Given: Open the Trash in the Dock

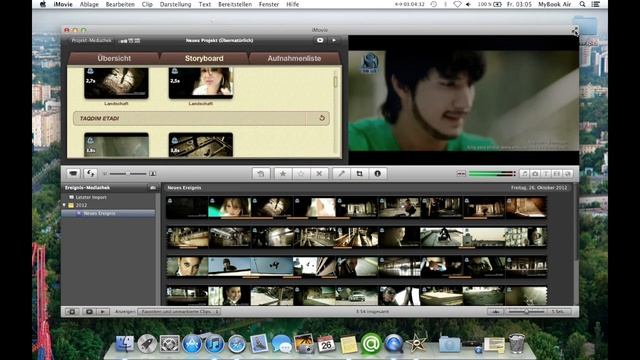Looking at the screenshot, I should (x=517, y=344).
